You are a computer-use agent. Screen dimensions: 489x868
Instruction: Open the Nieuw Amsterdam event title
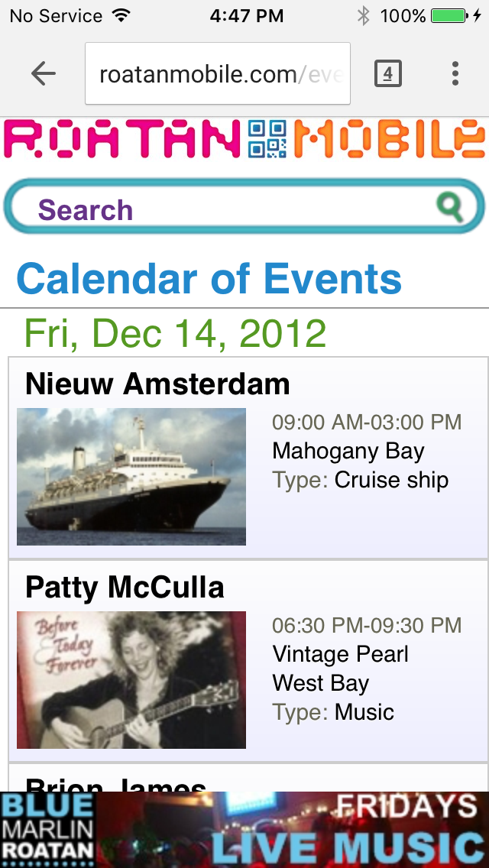(157, 384)
